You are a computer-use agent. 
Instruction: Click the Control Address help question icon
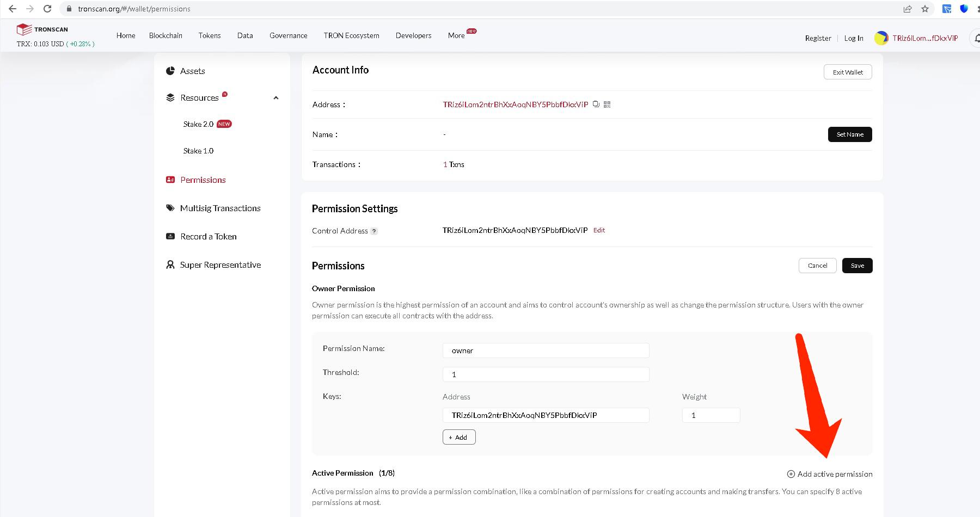pyautogui.click(x=374, y=231)
